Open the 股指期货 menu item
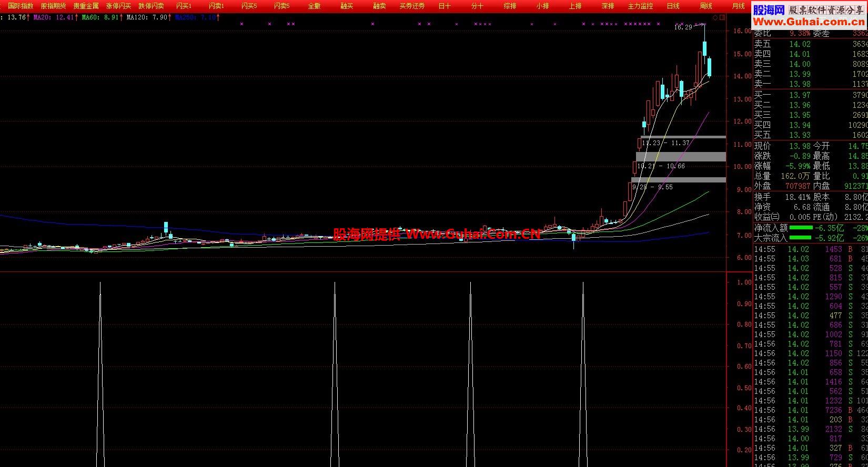Viewport: 868px width, 467px height. coord(54,6)
